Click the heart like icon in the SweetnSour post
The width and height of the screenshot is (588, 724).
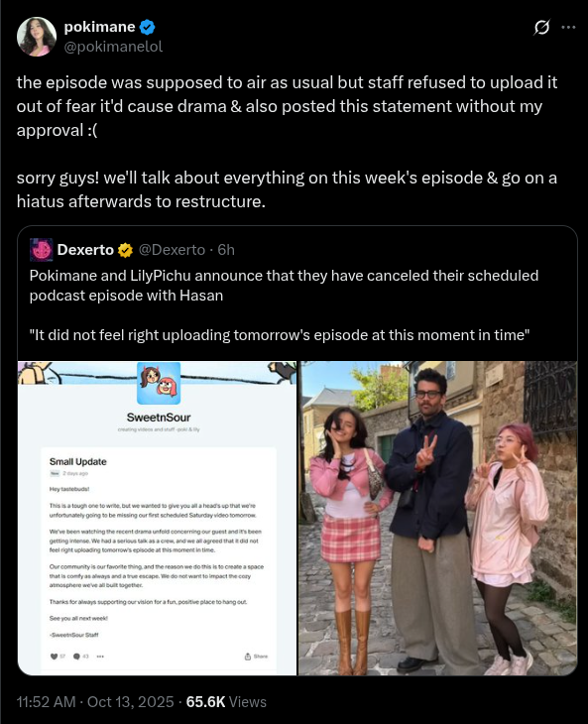click(54, 657)
